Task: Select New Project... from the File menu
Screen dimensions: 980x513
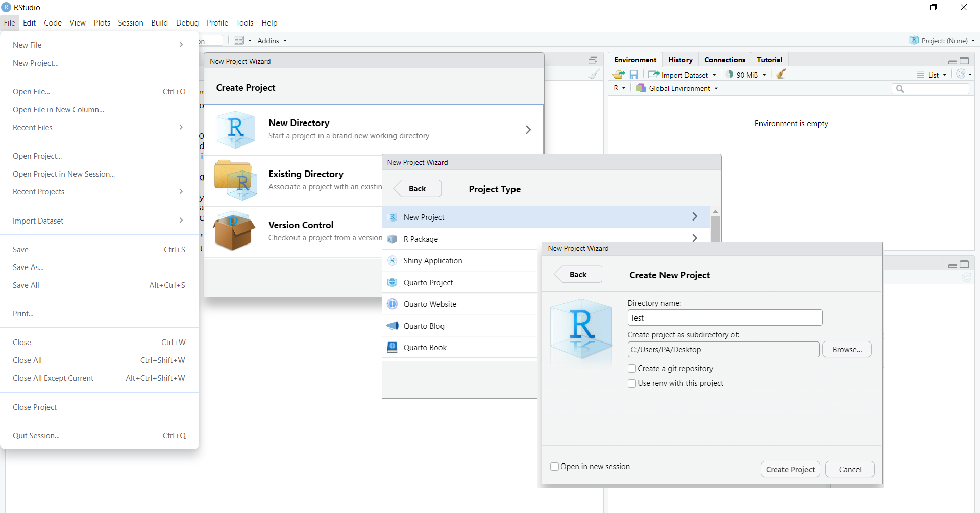Action: 99,63
